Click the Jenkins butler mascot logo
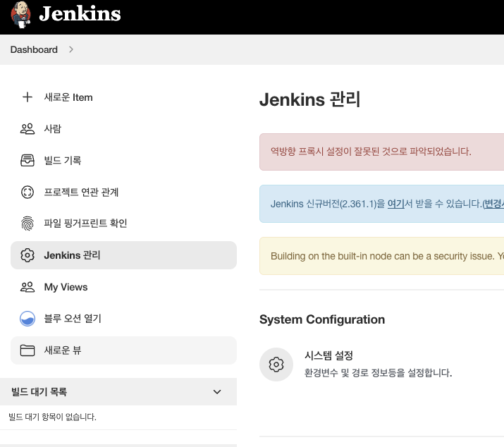Image resolution: width=504 pixels, height=447 pixels. [x=20, y=15]
